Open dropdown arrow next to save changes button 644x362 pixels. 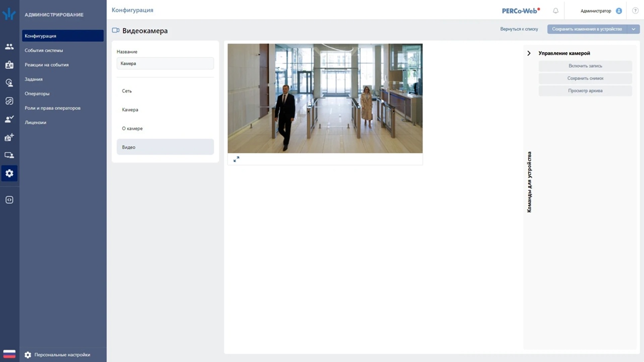pyautogui.click(x=633, y=29)
